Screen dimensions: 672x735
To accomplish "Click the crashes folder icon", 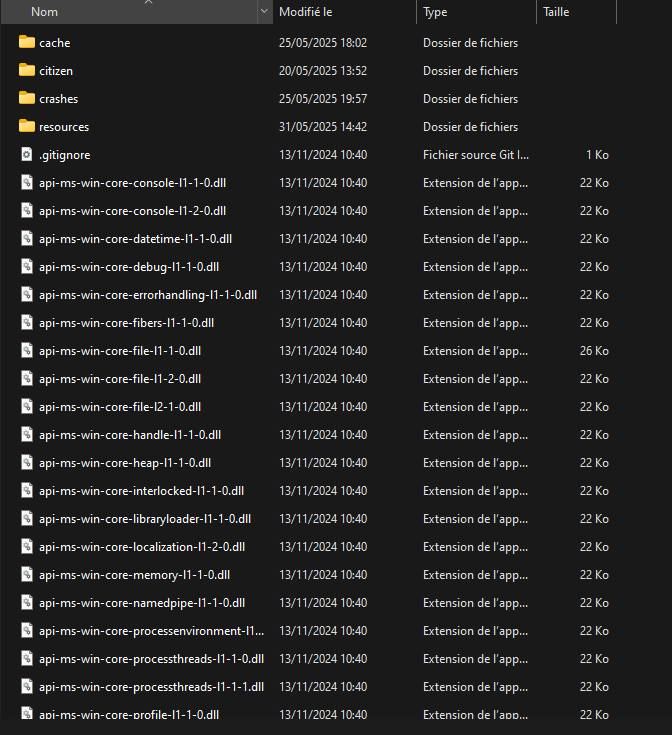I will tap(26, 99).
